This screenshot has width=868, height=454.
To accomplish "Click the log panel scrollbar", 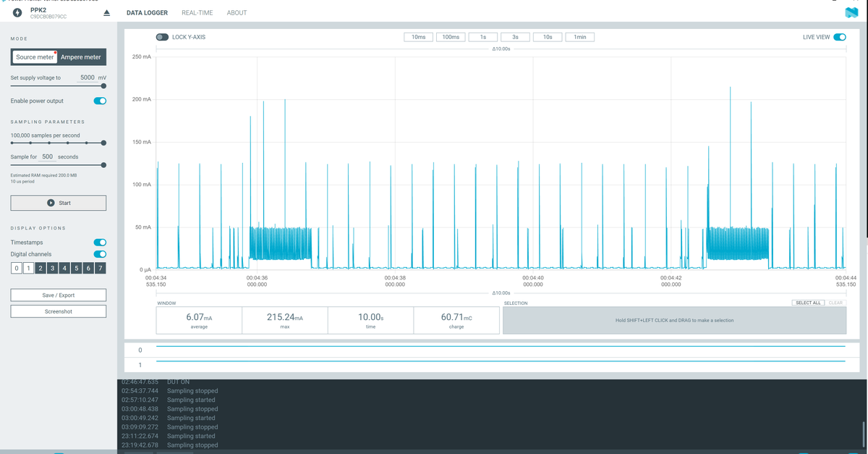I will pos(864,434).
